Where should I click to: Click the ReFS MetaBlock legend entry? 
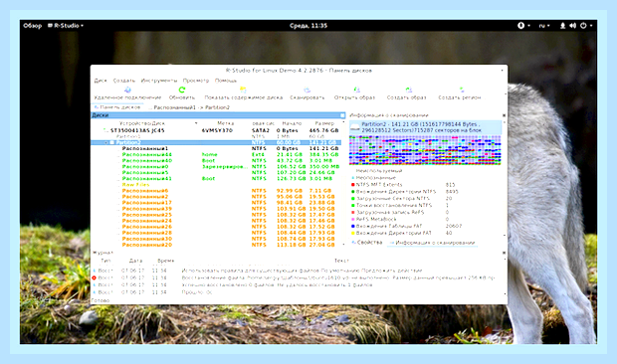point(376,220)
